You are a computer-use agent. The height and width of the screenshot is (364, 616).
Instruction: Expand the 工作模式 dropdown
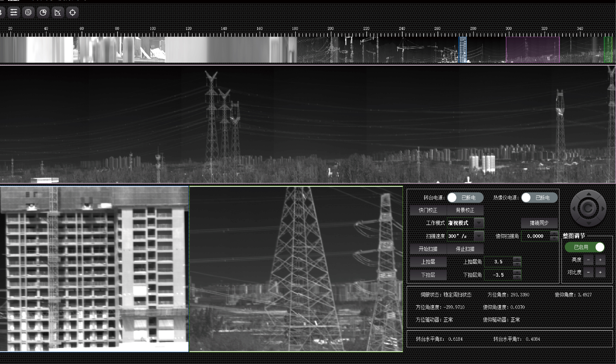click(479, 223)
